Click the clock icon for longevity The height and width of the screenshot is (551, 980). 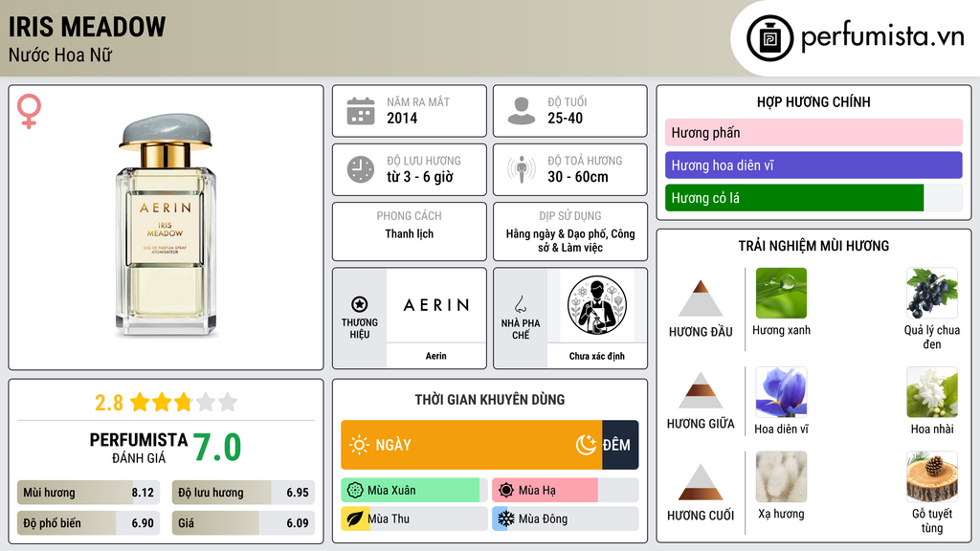tap(361, 169)
